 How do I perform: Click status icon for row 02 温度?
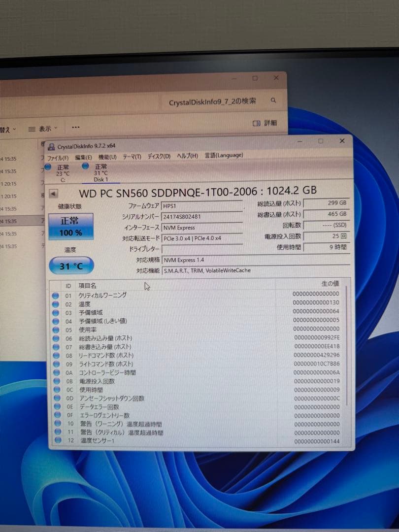(56, 304)
